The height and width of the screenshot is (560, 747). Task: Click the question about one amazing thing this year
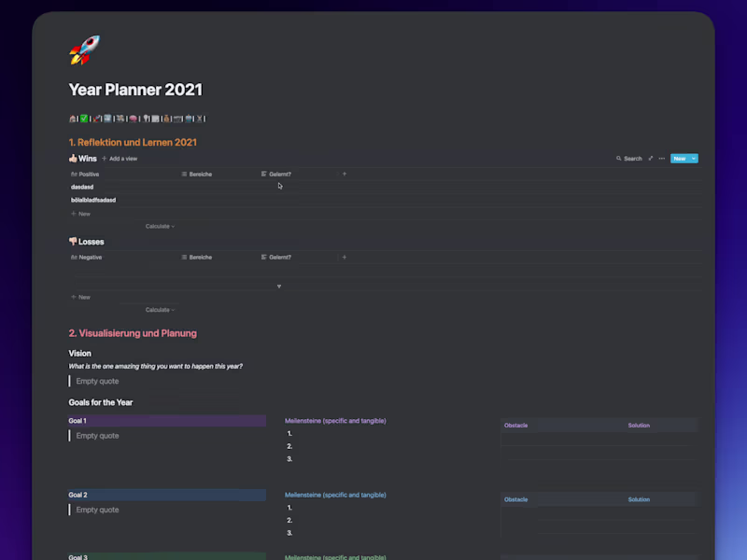coord(156,366)
